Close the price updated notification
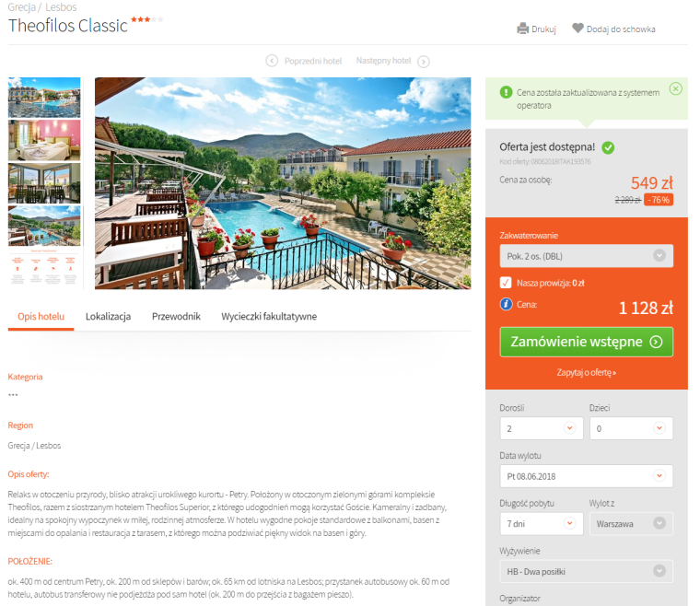The height and width of the screenshot is (606, 700). (x=675, y=88)
